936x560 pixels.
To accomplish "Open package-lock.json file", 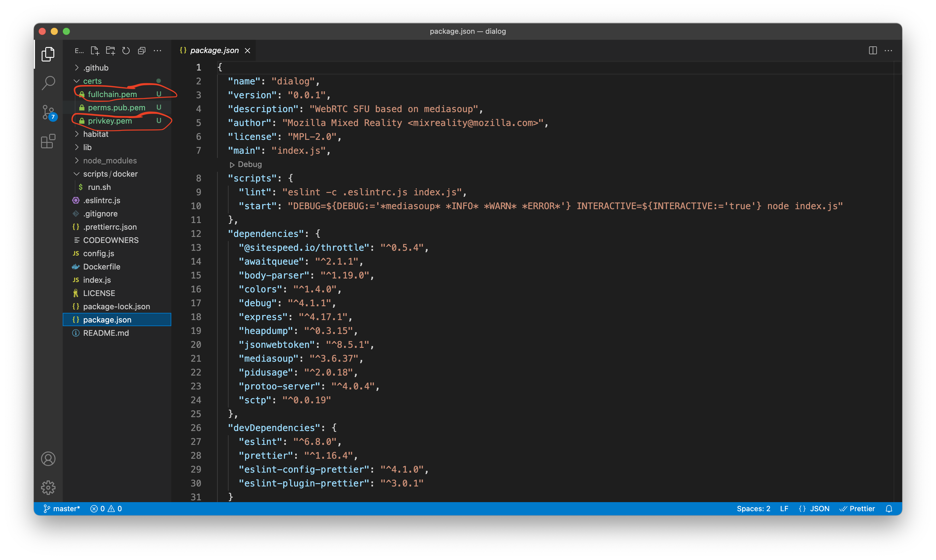I will pyautogui.click(x=117, y=307).
